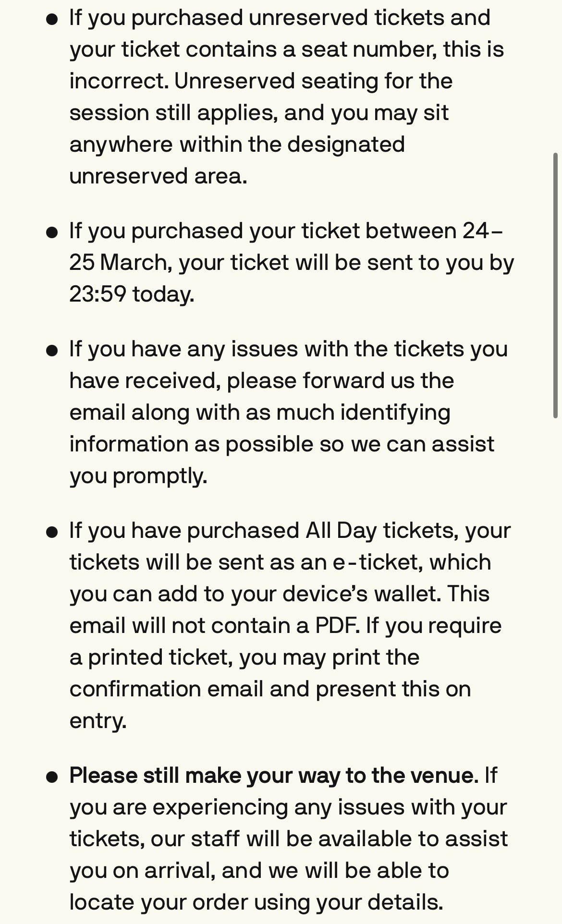
Task: Click the bullet before All Day tickets paragraph
Action: click(52, 532)
